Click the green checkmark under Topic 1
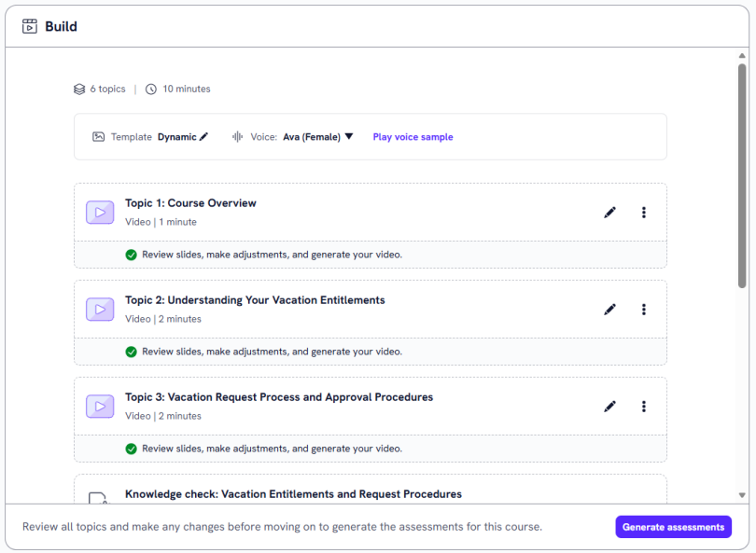756x553 pixels. point(132,255)
